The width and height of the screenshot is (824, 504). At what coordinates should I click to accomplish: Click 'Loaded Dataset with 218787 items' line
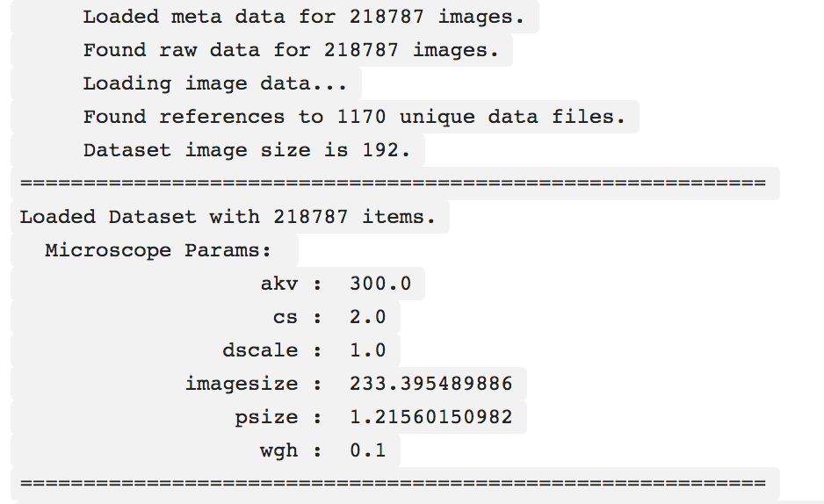[228, 217]
